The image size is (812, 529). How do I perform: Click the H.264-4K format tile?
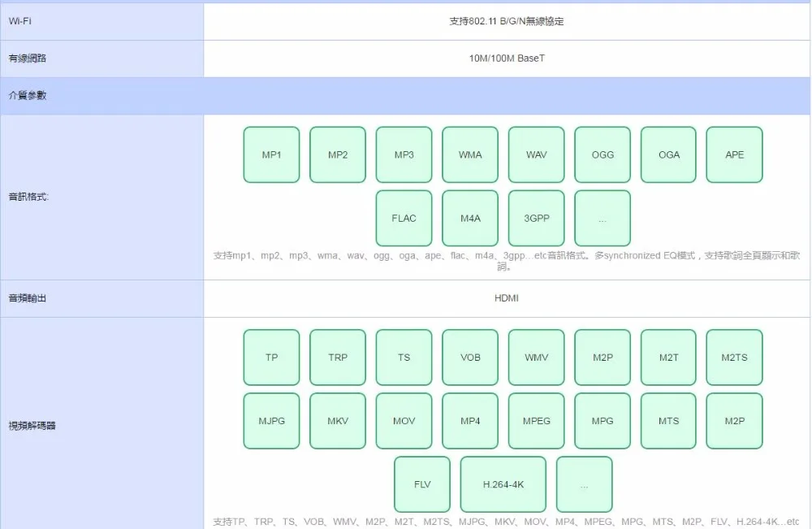[x=503, y=484]
